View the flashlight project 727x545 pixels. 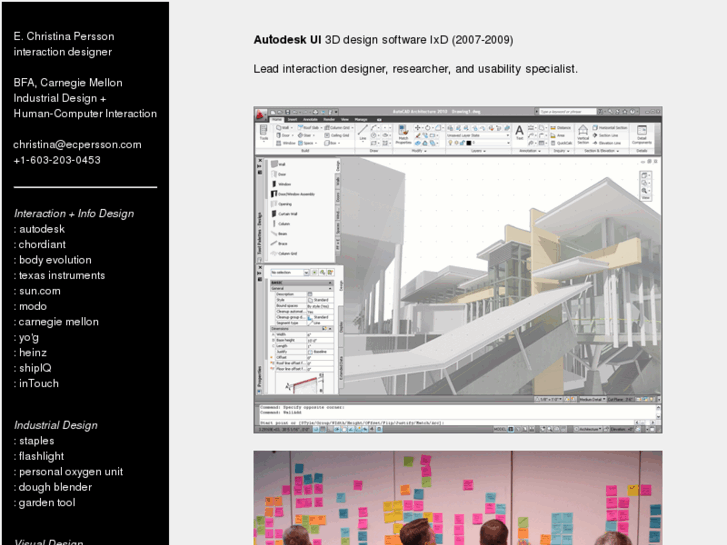coord(42,456)
